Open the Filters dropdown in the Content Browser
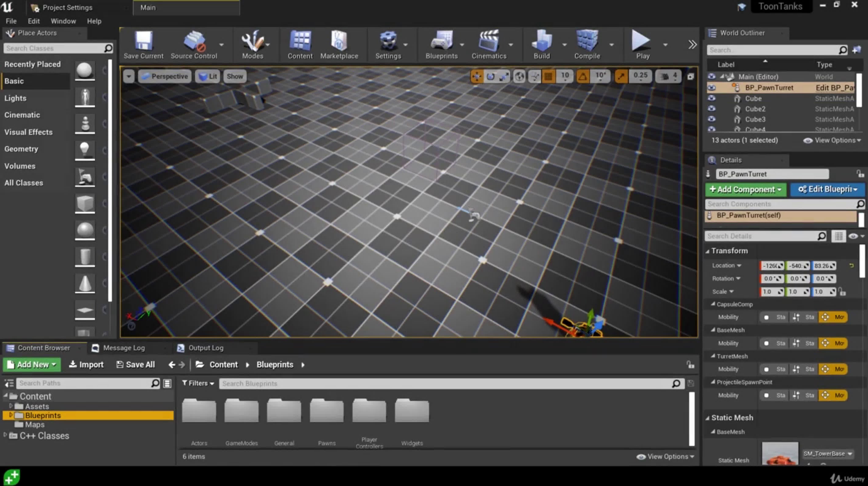Screen dimensions: 868x486 tap(198, 383)
